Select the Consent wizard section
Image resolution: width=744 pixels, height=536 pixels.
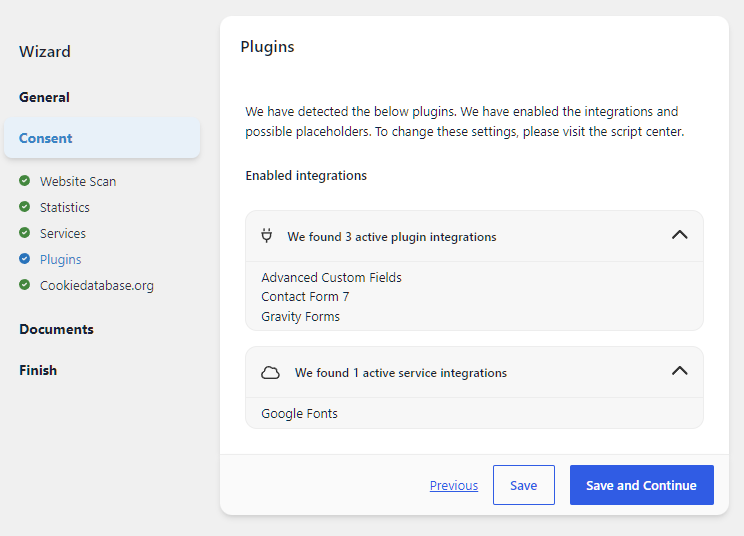(102, 138)
